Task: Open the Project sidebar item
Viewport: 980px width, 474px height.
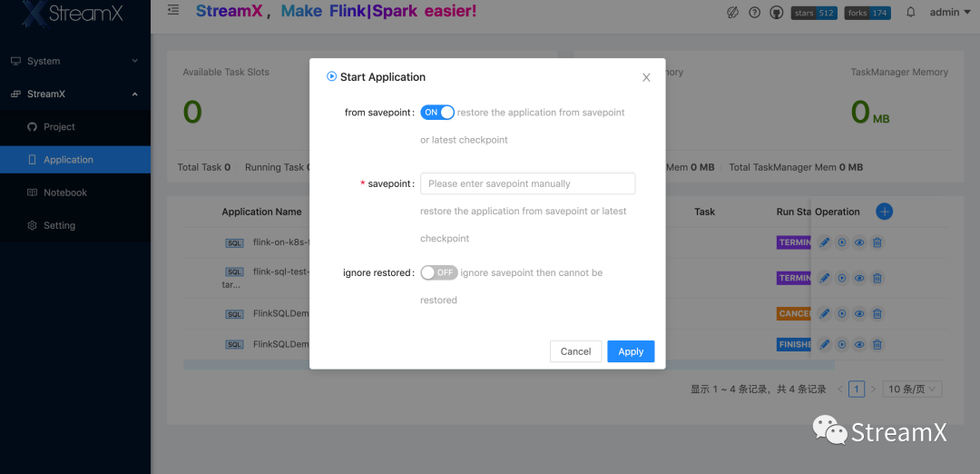Action: click(x=59, y=127)
